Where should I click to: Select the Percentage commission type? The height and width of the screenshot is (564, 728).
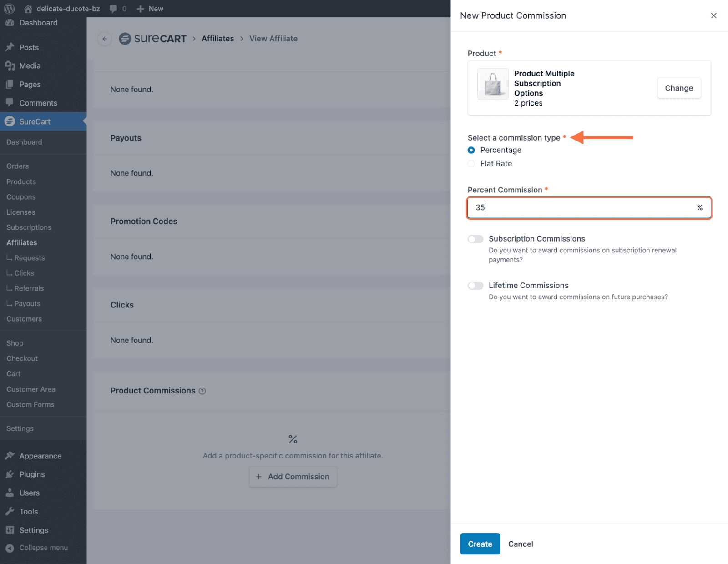tap(471, 150)
